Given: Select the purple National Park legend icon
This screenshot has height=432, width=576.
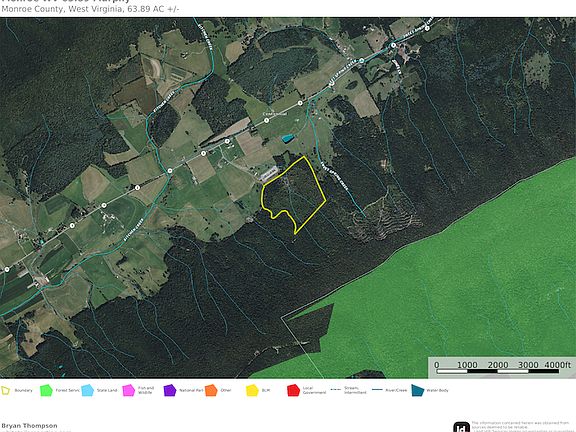Looking at the screenshot, I should coord(170,390).
